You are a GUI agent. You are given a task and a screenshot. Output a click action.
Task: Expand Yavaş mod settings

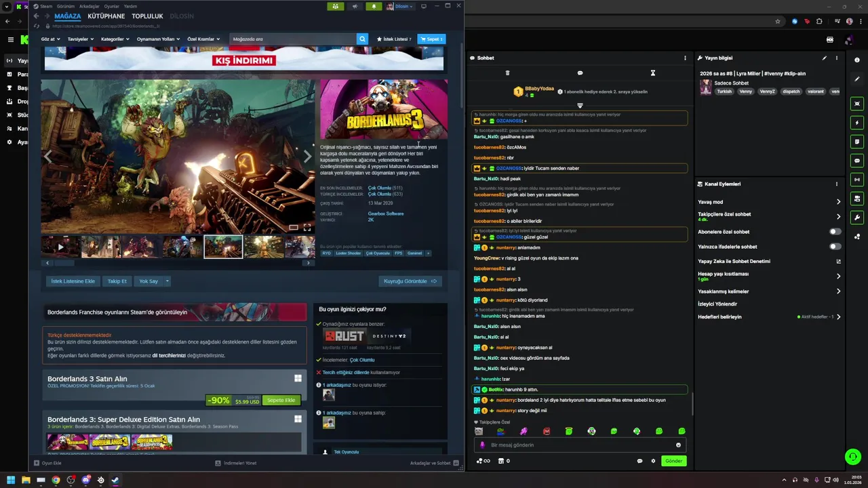click(839, 202)
